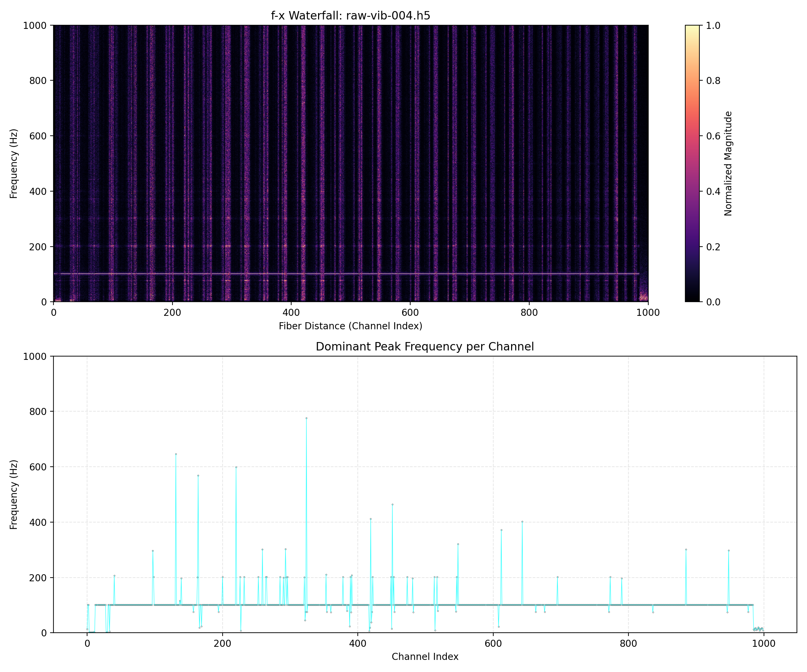Viewport: 807px width, 672px height.
Task: Click the 'Fiber Distance (Channel Index)' axis label
Action: 350,326
